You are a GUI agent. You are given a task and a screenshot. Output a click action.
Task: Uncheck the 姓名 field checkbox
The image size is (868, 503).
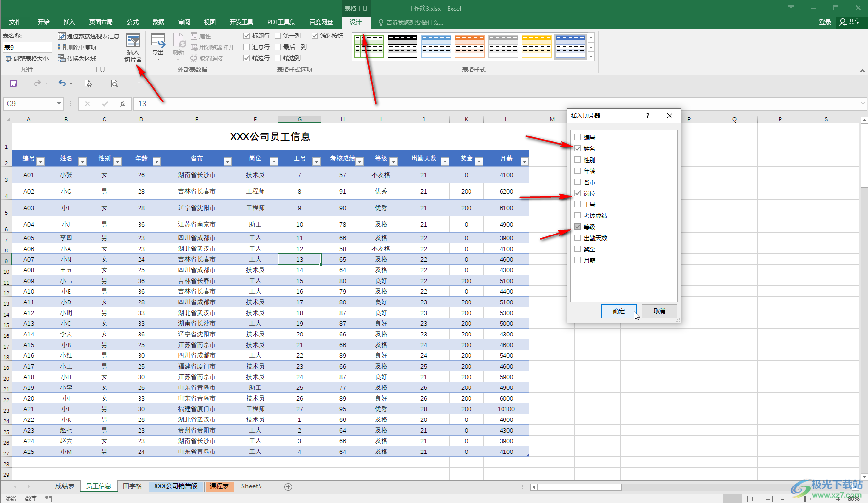point(578,149)
